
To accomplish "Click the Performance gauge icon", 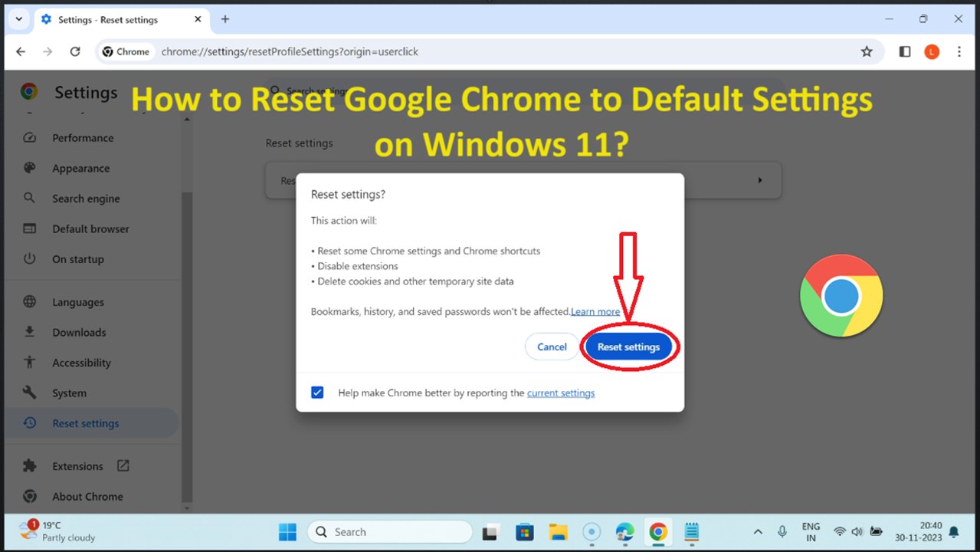I will click(x=30, y=138).
